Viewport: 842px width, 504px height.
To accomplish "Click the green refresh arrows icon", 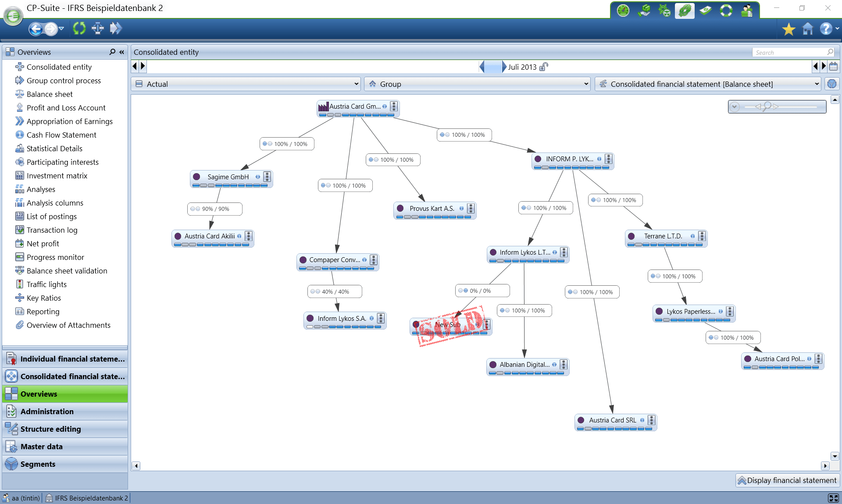I will pyautogui.click(x=79, y=28).
